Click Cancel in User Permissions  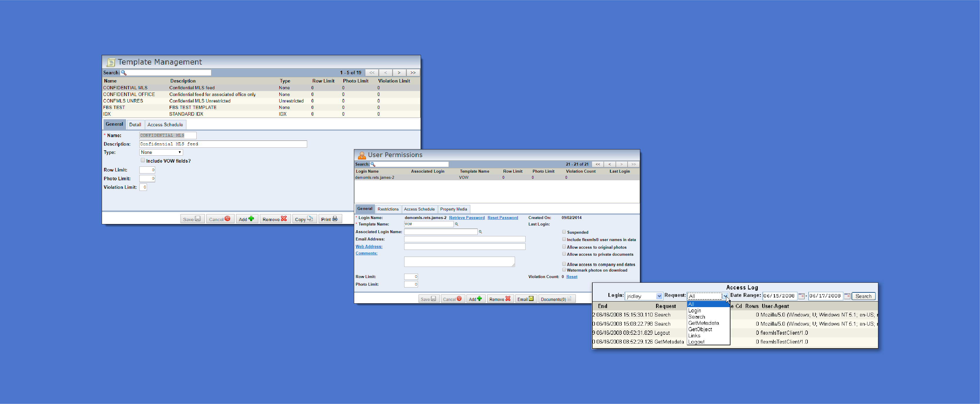click(x=453, y=299)
